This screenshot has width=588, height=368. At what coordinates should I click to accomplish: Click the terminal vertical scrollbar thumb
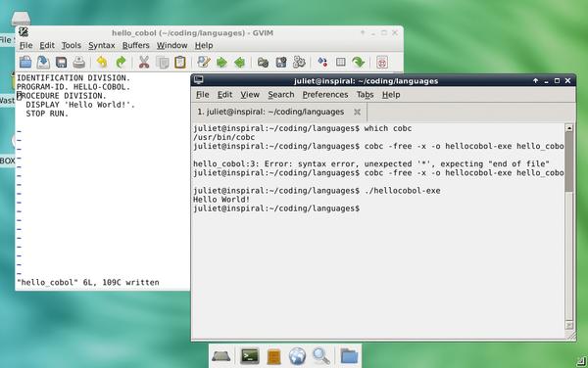click(568, 161)
